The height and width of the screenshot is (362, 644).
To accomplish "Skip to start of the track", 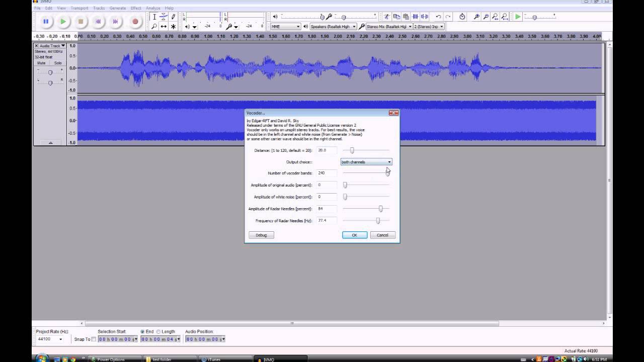I will tap(98, 22).
